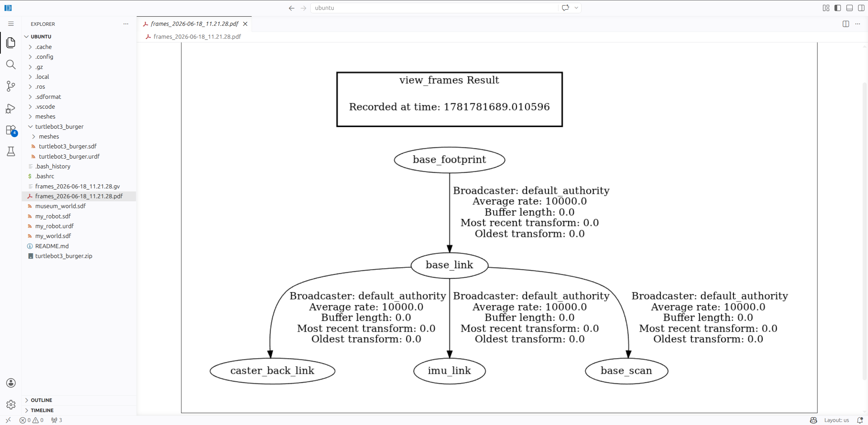Open the Copilot status icon in status bar

(813, 420)
